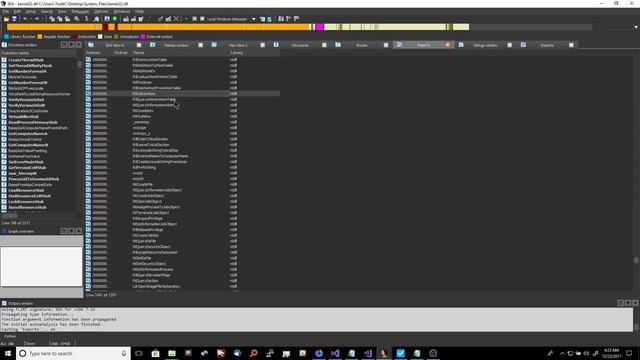The image size is (640, 360).
Task: Click the import icon beside RtlDestroyAtomTable
Action: (89, 60)
